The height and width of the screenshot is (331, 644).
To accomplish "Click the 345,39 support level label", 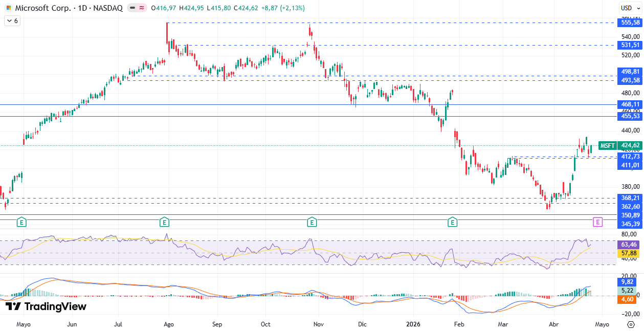I will pyautogui.click(x=630, y=224).
